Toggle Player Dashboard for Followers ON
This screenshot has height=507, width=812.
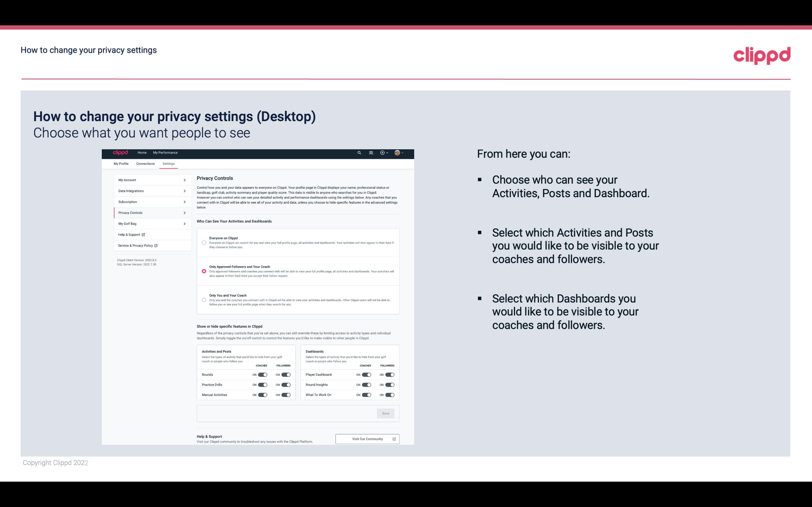[x=389, y=374]
